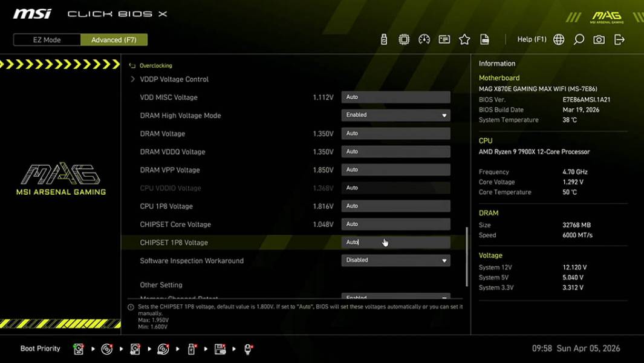Open the Software Inspection Workaround dropdown

(395, 260)
